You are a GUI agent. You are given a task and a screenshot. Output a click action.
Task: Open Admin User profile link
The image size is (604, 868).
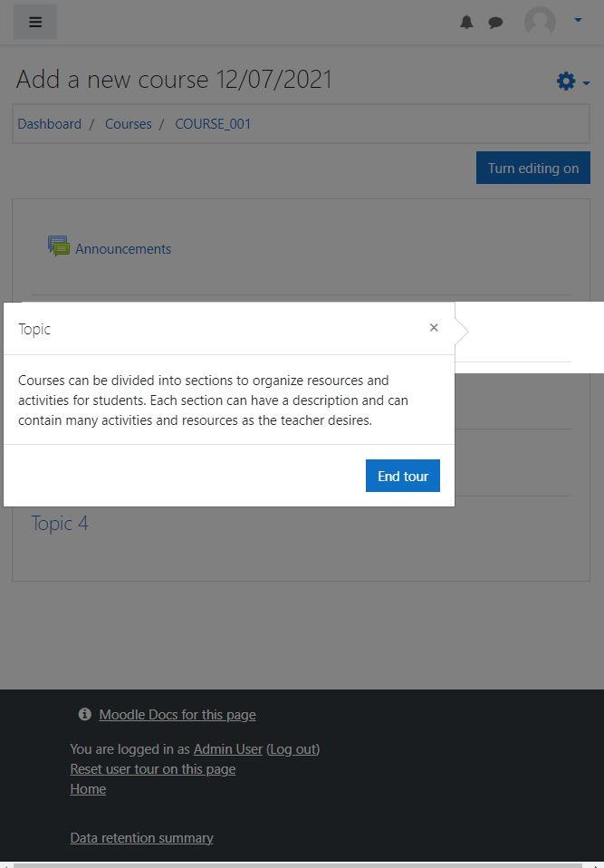click(x=228, y=749)
